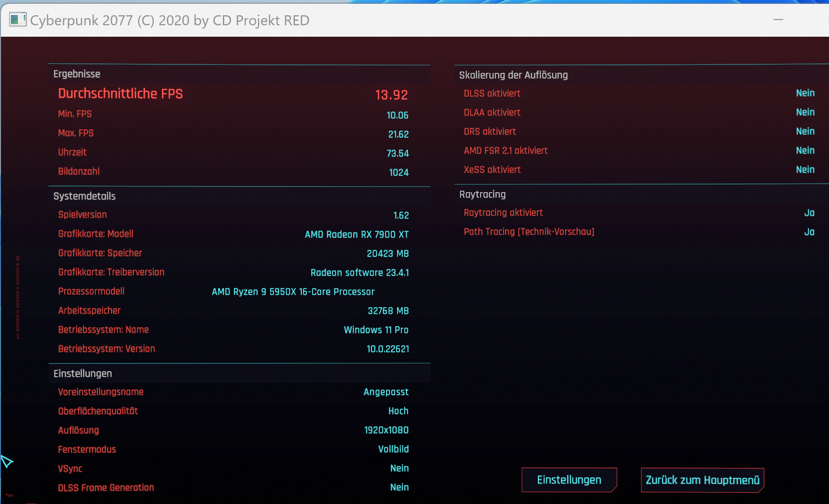Click the Arbeitsspeicher value 32768 MB
Screen dimensions: 829x504
(x=388, y=311)
